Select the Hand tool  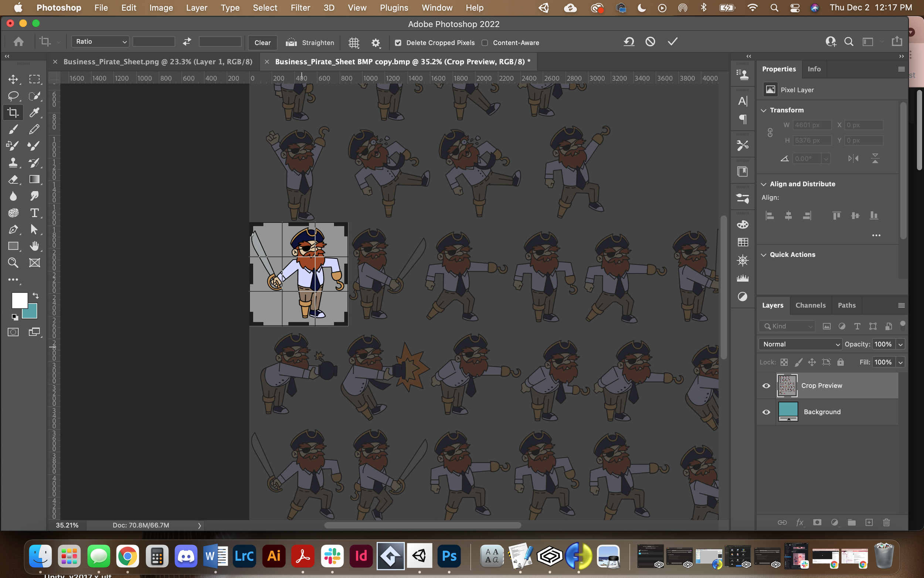pos(34,246)
